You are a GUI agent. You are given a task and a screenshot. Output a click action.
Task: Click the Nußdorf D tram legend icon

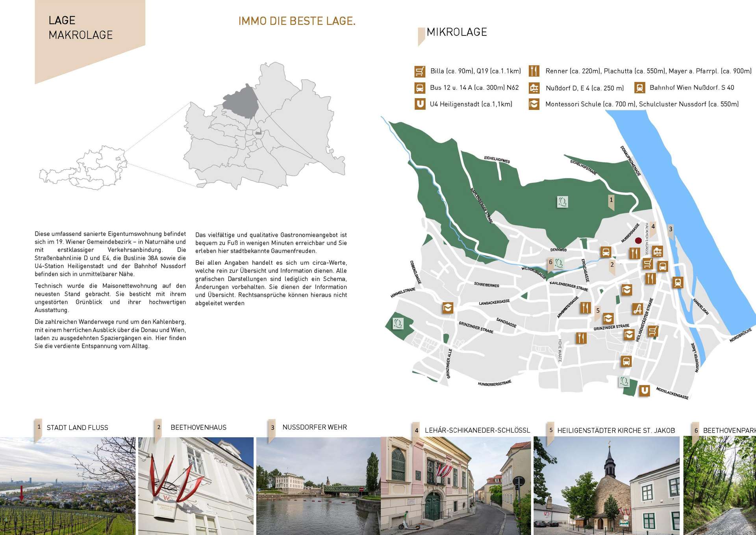click(534, 88)
